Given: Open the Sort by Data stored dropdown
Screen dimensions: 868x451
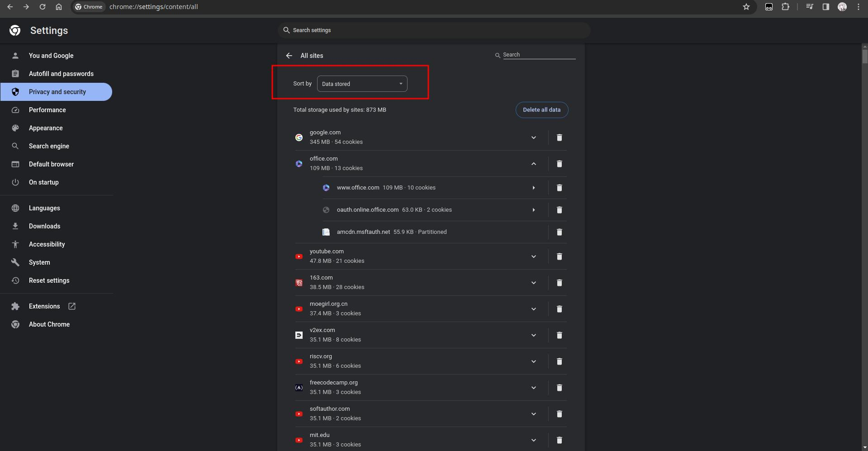Looking at the screenshot, I should coord(362,84).
